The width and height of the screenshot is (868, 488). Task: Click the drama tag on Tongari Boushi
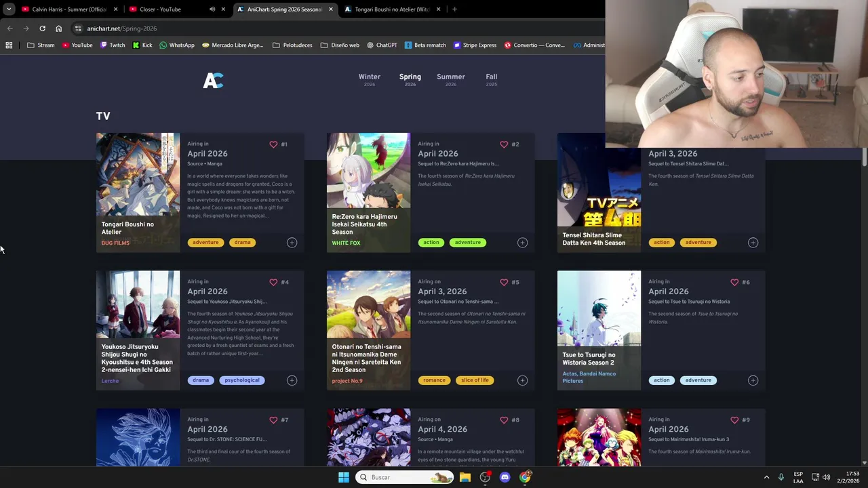(242, 243)
